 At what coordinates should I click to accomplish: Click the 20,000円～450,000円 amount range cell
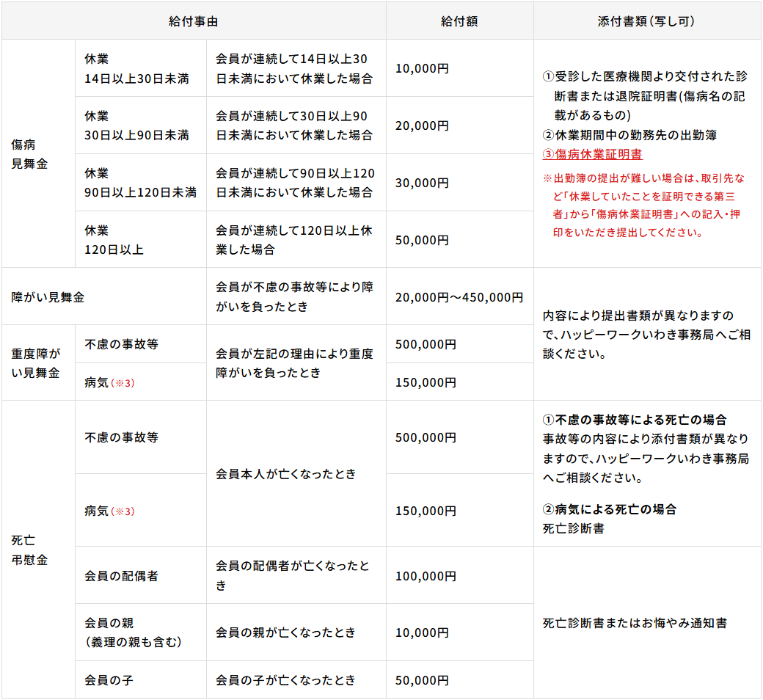459,296
